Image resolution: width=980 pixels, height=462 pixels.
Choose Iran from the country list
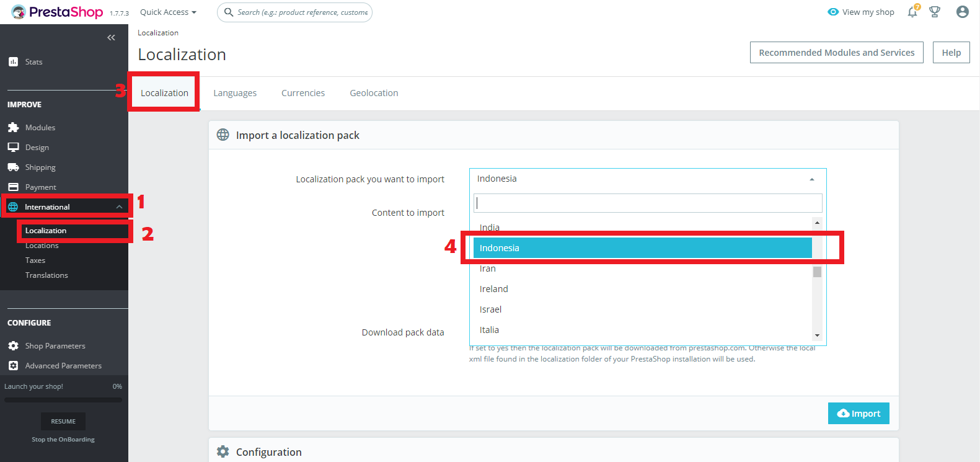tap(643, 269)
